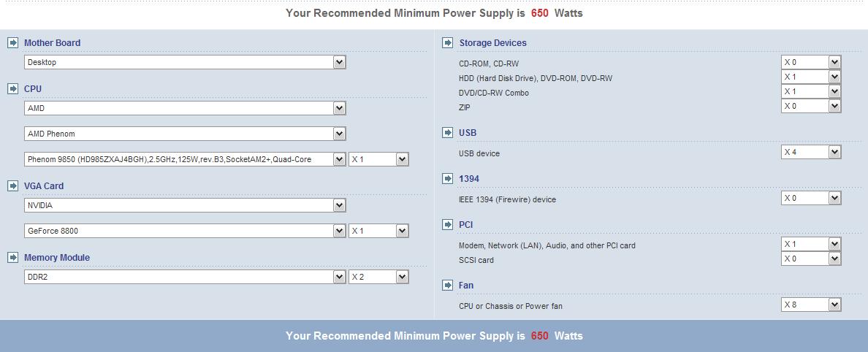Screen dimensions: 868x352
Task: Open the USB device quantity dropdown
Action: click(834, 152)
